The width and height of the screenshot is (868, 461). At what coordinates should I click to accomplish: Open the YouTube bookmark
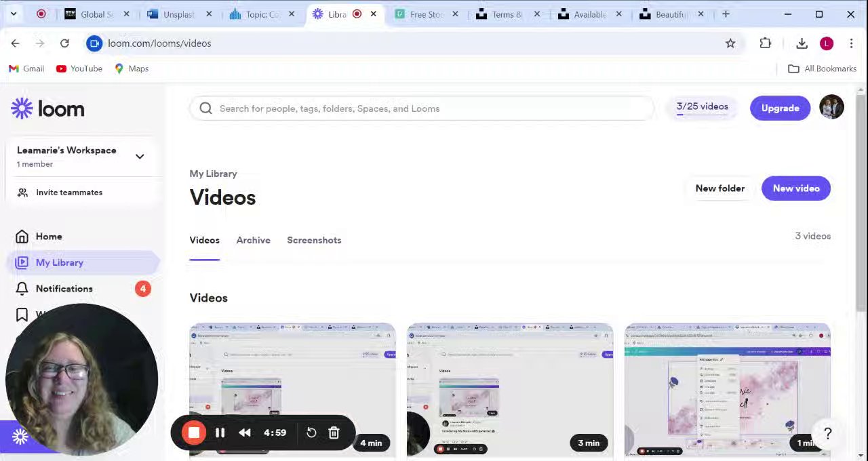pyautogui.click(x=79, y=68)
